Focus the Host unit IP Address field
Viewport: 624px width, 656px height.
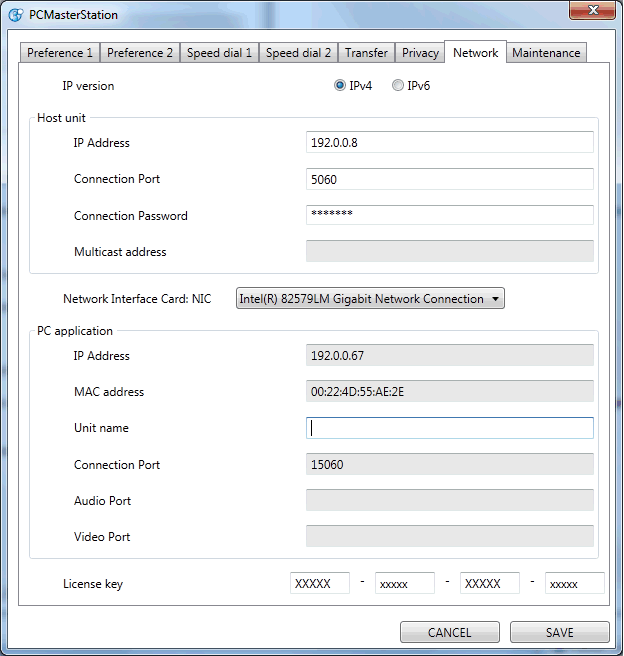pos(450,142)
